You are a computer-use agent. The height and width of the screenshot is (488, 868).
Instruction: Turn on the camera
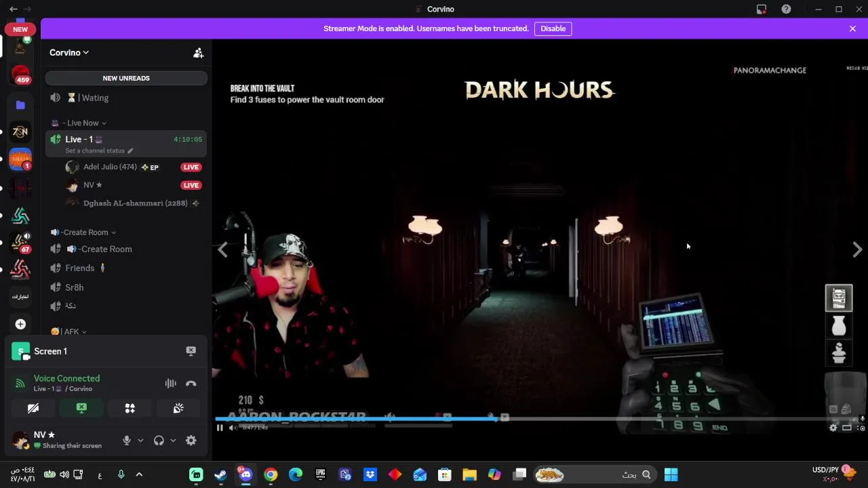[x=33, y=408]
